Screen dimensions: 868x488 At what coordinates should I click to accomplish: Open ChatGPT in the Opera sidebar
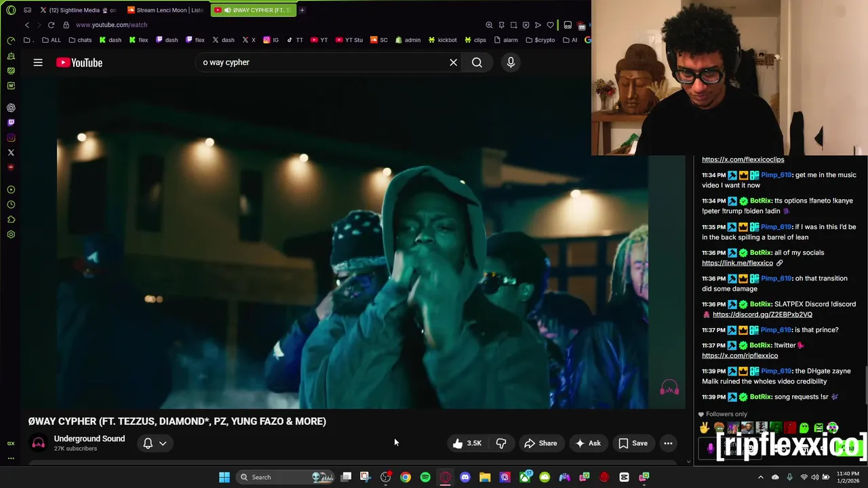(11, 108)
